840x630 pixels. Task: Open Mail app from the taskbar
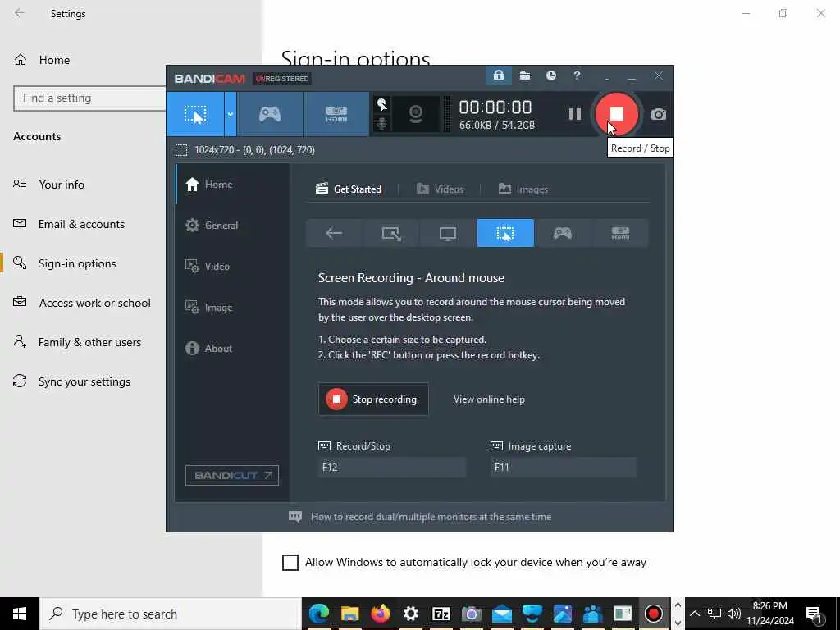click(502, 614)
